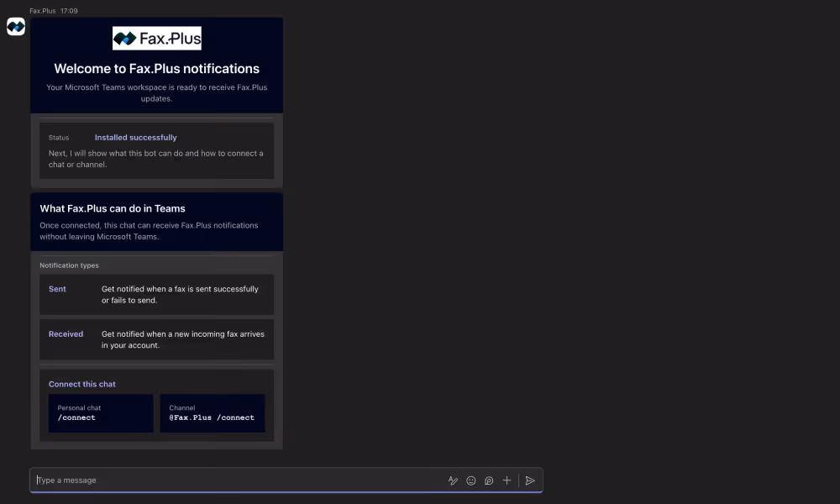This screenshot has width=840, height=504.
Task: Open the format text icon in compose box
Action: [x=453, y=480]
